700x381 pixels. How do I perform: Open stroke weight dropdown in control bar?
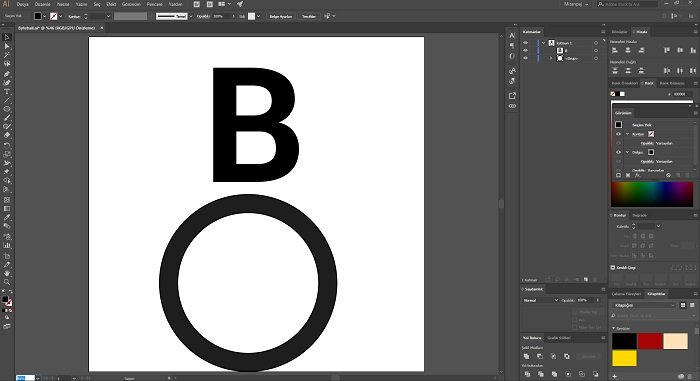(x=108, y=16)
